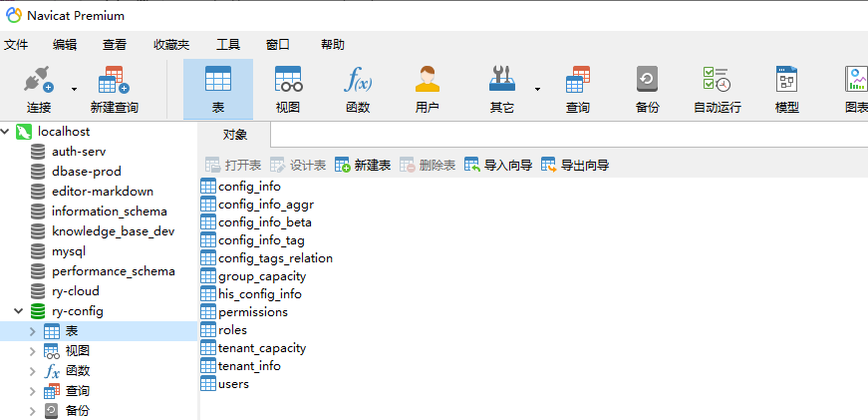Open the 工具 menu
Screen dimensions: 868x420
(228, 45)
